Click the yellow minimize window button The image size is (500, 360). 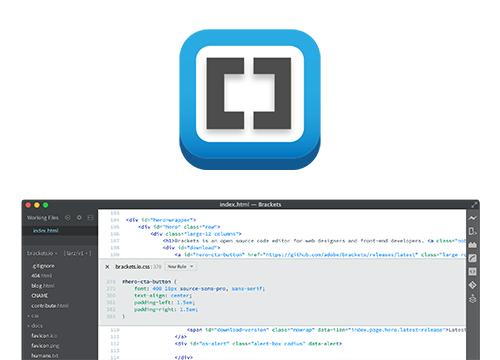click(37, 205)
